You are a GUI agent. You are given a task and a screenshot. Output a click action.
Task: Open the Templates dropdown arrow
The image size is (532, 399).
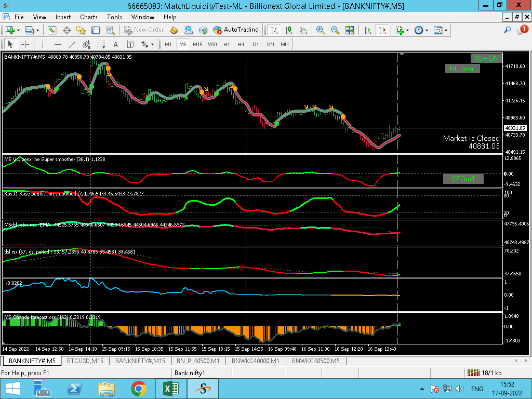[446, 30]
